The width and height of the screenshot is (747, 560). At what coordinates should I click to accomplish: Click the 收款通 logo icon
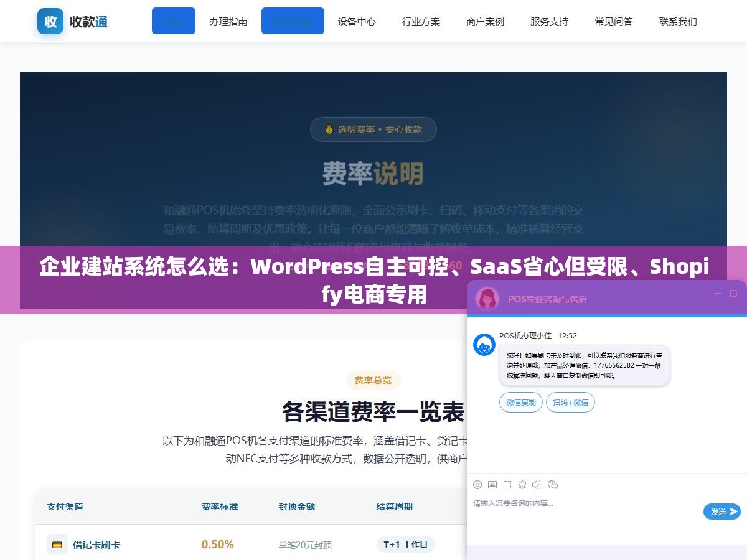[50, 21]
